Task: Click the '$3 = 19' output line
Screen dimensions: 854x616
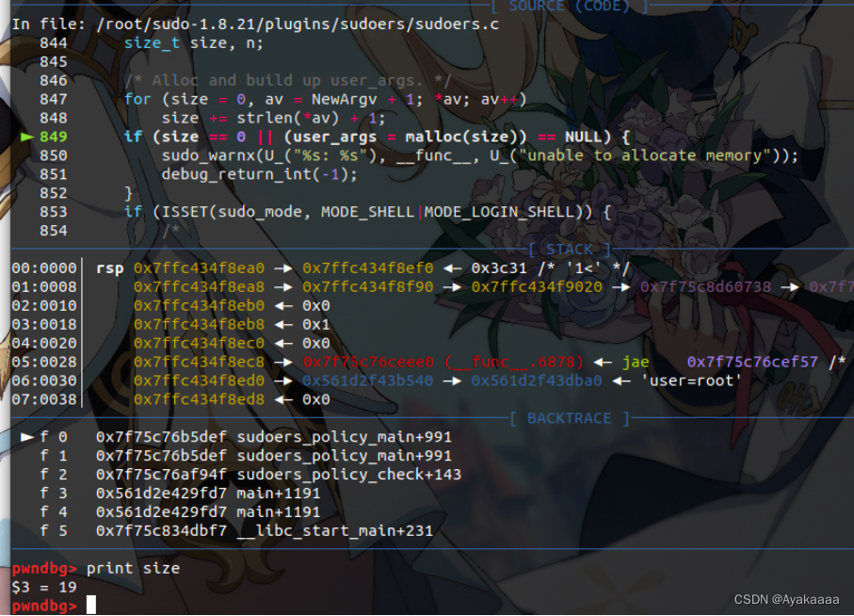Action: [44, 587]
